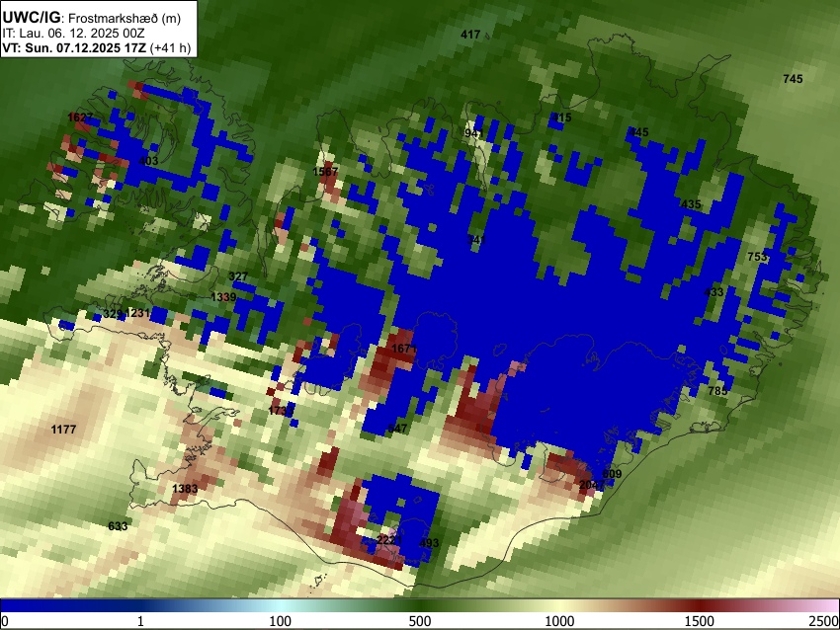
Task: Click the map value '785'
Action: tap(717, 391)
